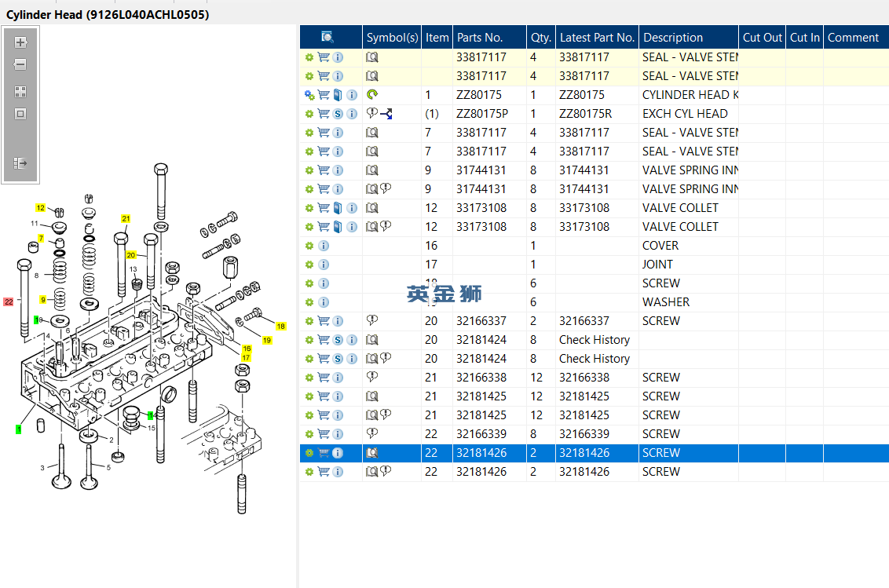889x588 pixels.
Task: Show info for the WASHER row
Action: coord(324,302)
